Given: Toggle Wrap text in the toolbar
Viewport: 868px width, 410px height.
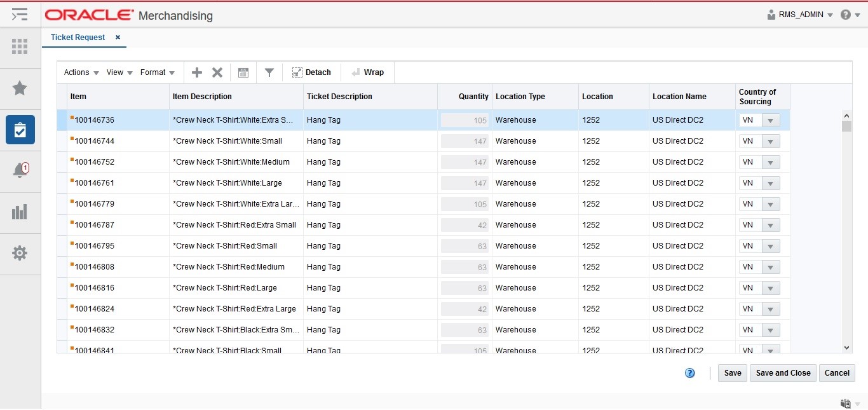Looking at the screenshot, I should (x=368, y=72).
